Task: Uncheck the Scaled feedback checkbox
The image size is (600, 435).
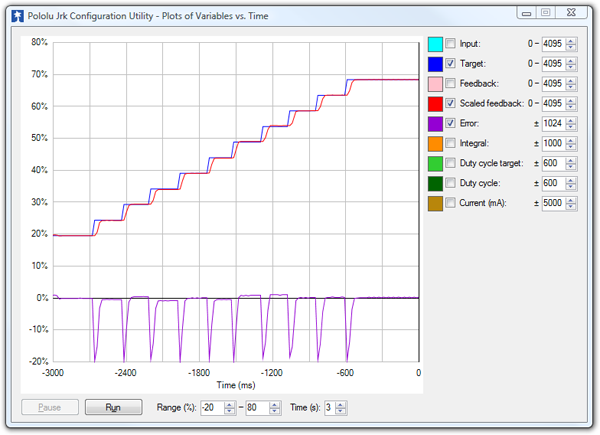Action: coord(450,104)
